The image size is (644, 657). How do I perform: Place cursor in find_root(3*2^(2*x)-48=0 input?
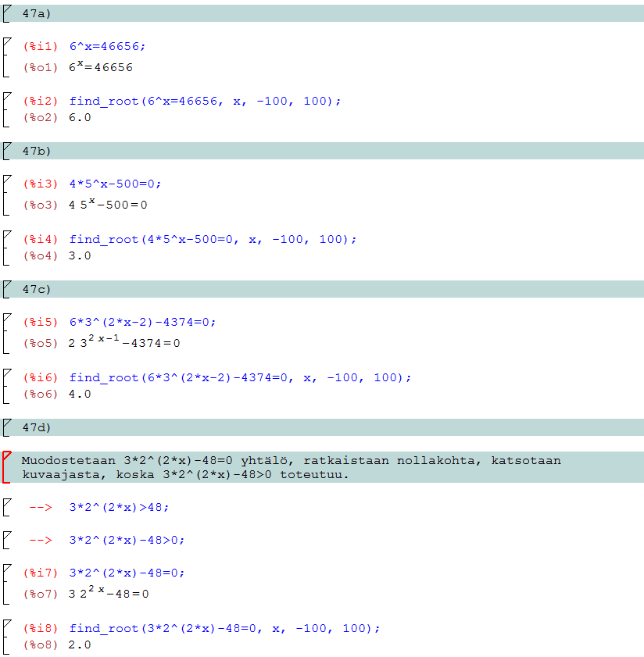(x=224, y=629)
